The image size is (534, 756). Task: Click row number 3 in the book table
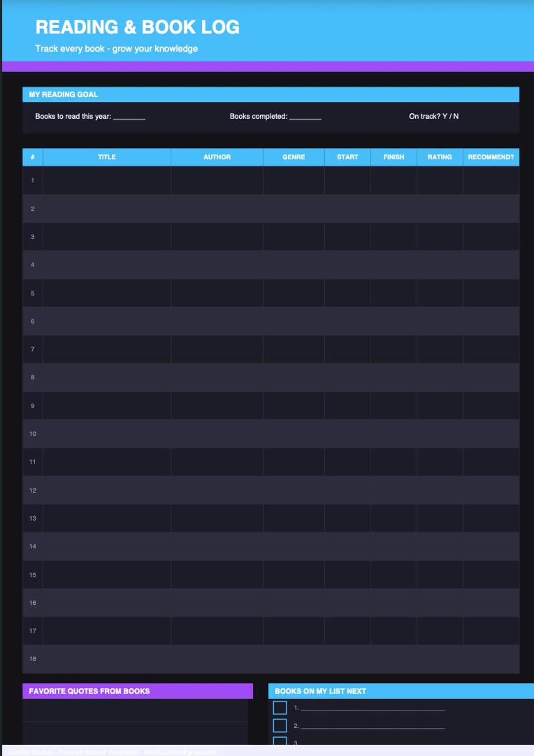[x=33, y=237]
